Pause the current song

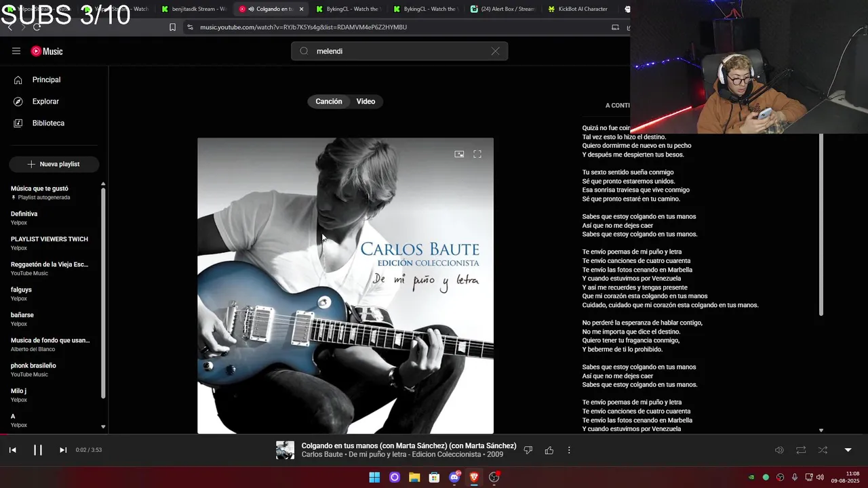[38, 450]
